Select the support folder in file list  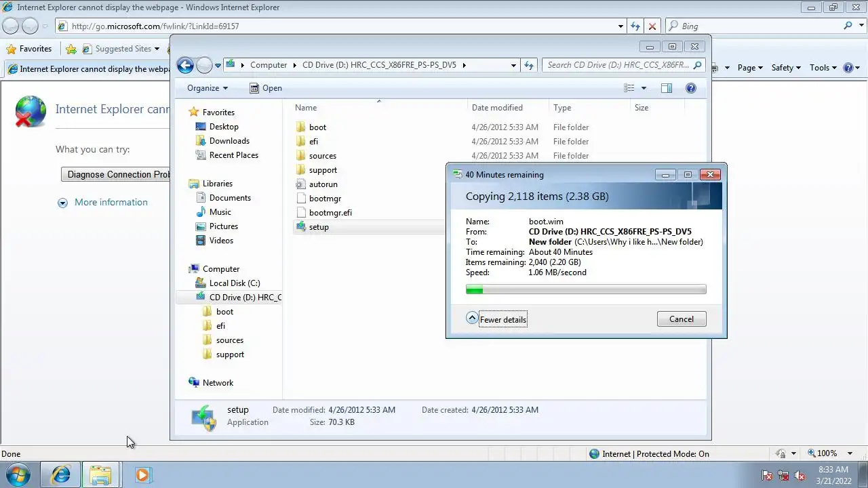(x=323, y=170)
